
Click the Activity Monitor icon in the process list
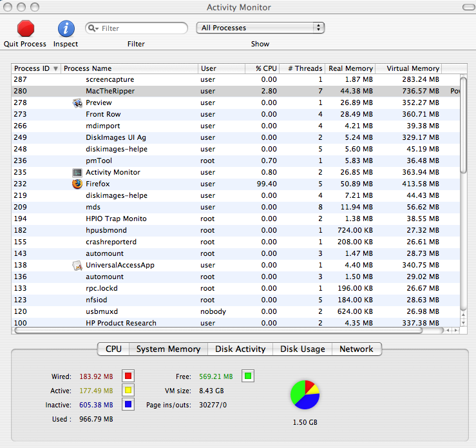click(x=77, y=173)
